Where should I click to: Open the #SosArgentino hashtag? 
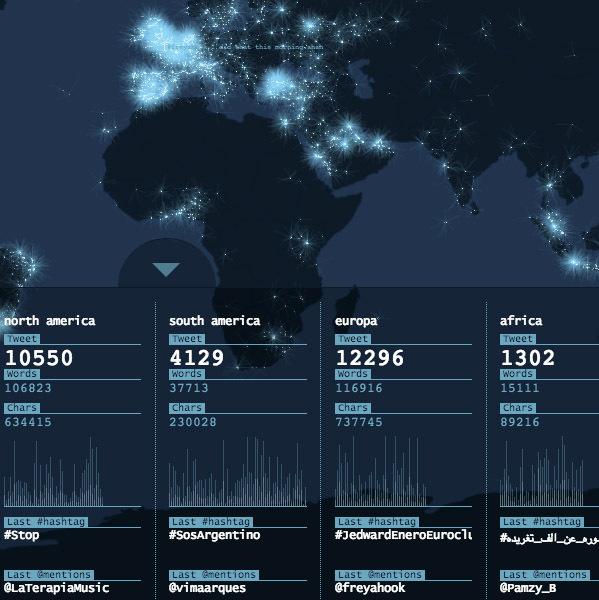[x=215, y=535]
